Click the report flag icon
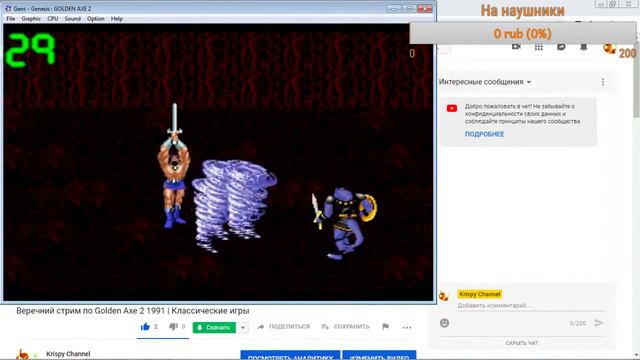Screen dimensions: 640x360 (385, 327)
